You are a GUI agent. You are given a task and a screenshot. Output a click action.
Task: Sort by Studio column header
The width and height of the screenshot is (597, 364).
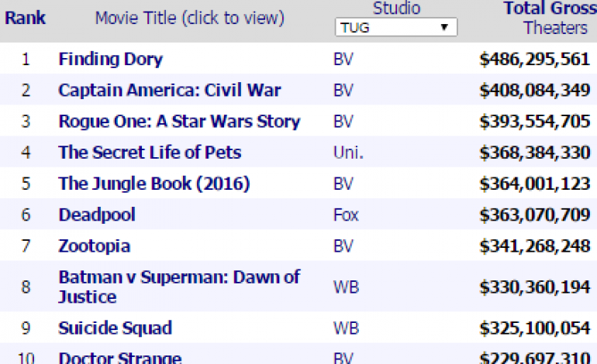coord(396,9)
